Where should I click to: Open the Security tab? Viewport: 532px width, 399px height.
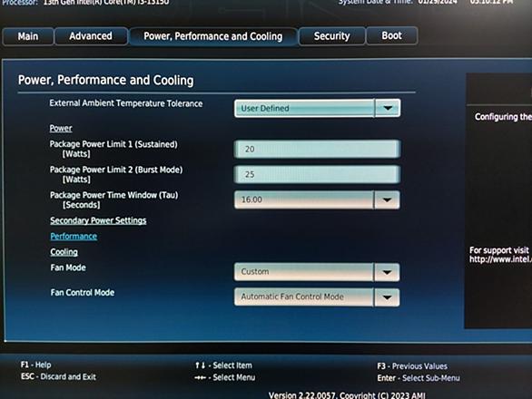(x=332, y=36)
